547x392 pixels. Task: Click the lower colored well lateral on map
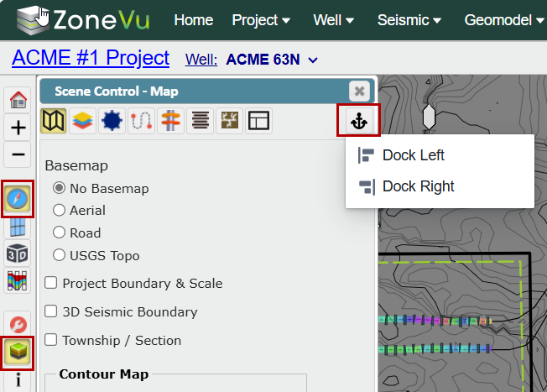coord(435,348)
